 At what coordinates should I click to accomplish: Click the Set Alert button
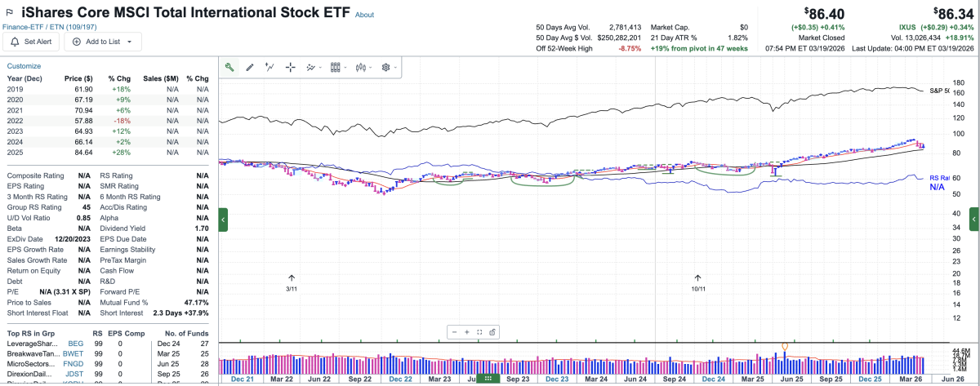tap(33, 42)
